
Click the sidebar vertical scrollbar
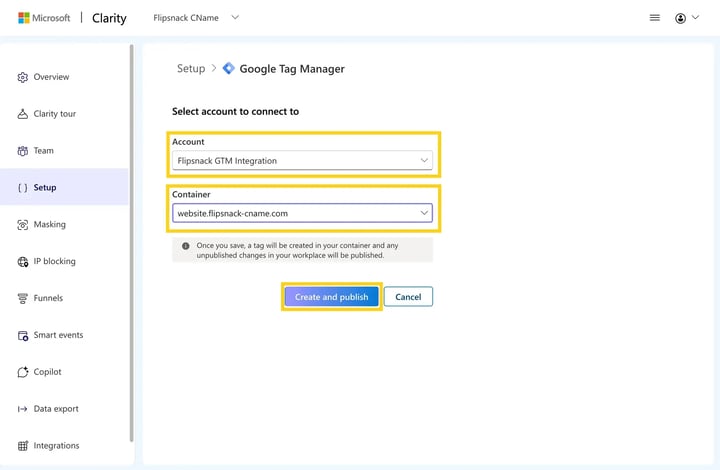(132, 243)
